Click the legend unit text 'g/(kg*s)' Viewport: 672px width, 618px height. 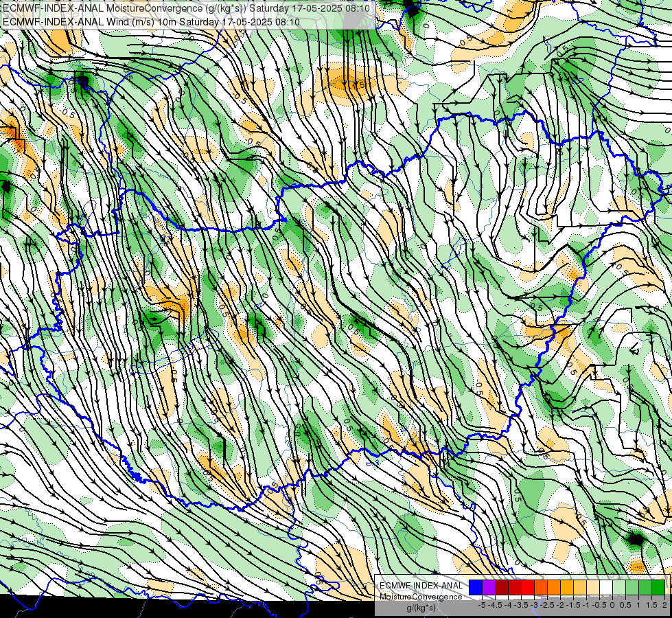[421, 608]
